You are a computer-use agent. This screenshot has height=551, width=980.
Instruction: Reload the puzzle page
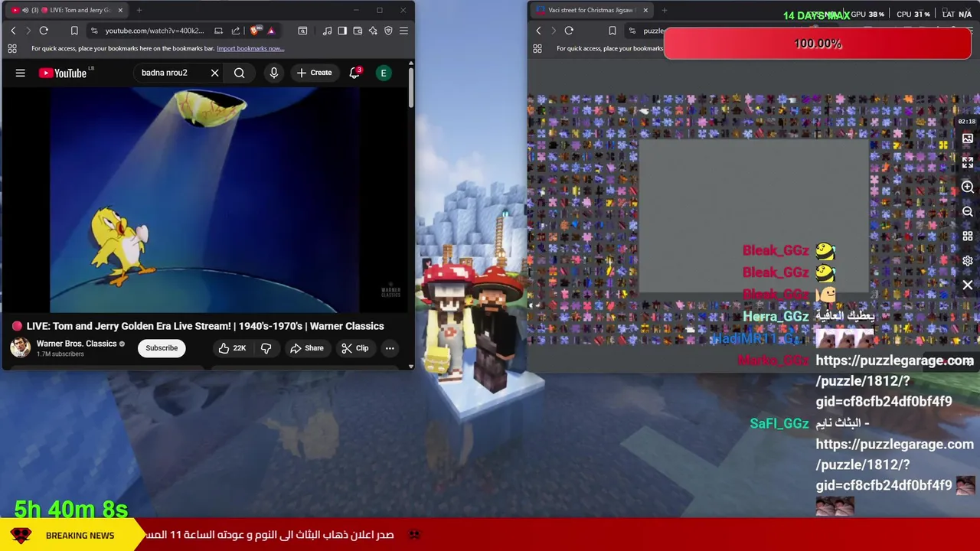[x=569, y=31]
